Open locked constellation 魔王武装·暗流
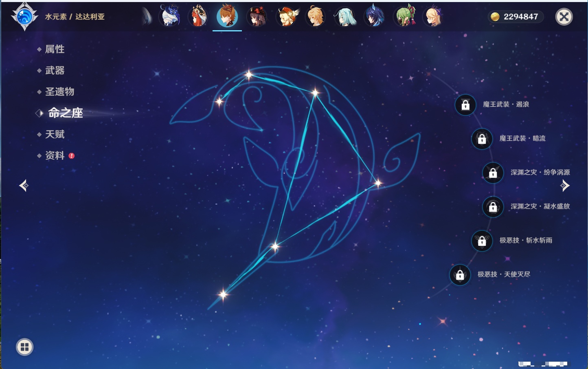588x369 pixels. 482,139
